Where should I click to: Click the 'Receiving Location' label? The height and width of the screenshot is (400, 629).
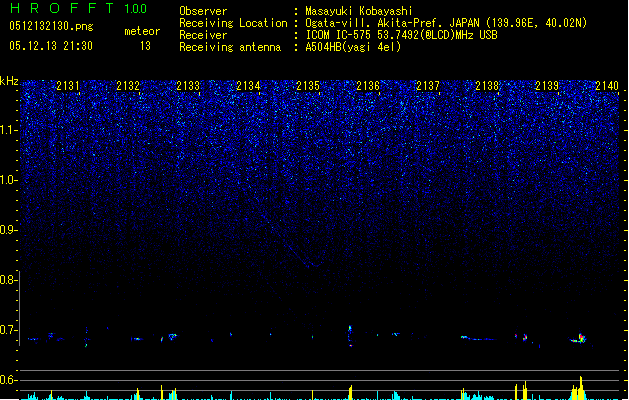click(x=233, y=23)
